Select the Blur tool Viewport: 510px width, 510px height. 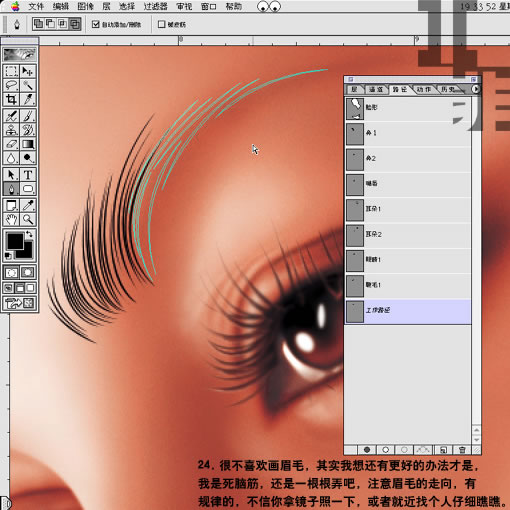point(11,158)
